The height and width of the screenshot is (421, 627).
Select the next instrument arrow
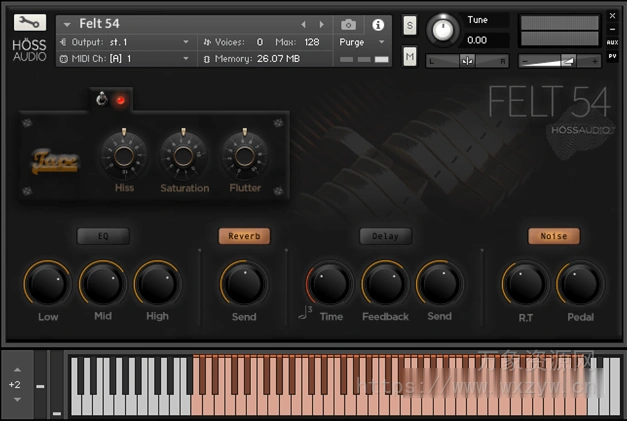(x=321, y=25)
